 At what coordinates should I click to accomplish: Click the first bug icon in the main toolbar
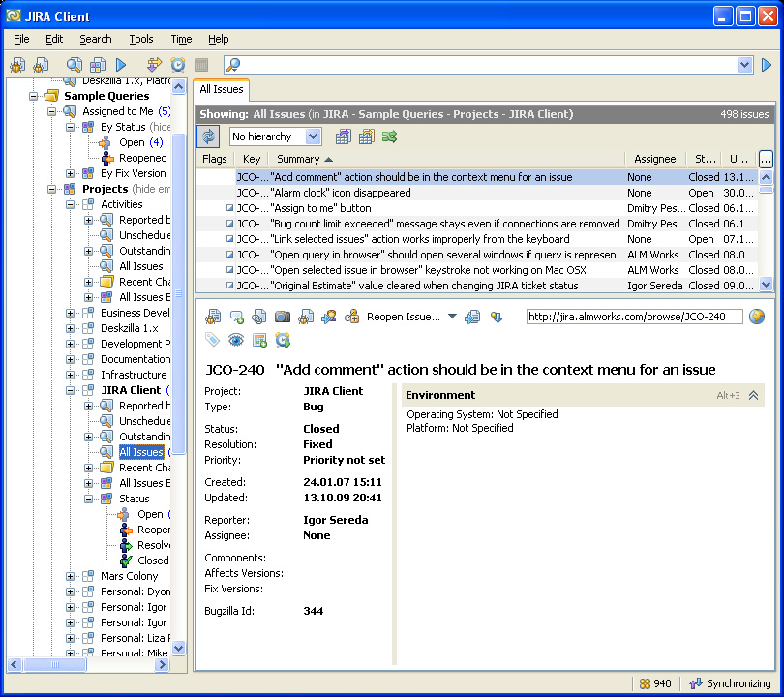(17, 65)
